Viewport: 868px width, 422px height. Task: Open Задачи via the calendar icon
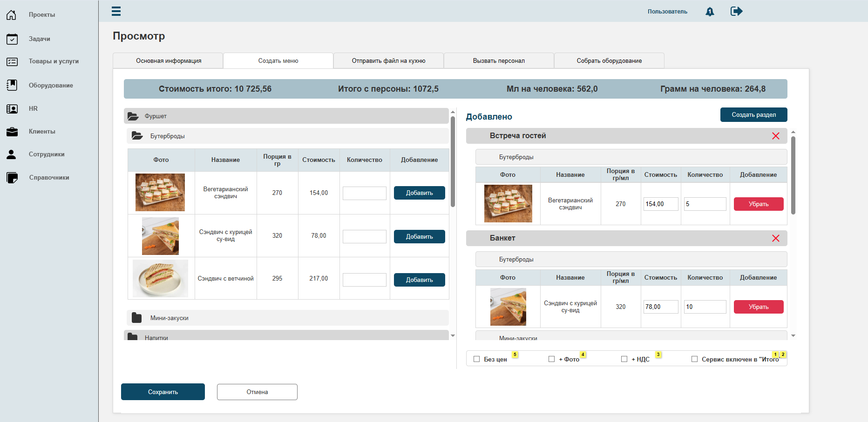click(x=12, y=39)
